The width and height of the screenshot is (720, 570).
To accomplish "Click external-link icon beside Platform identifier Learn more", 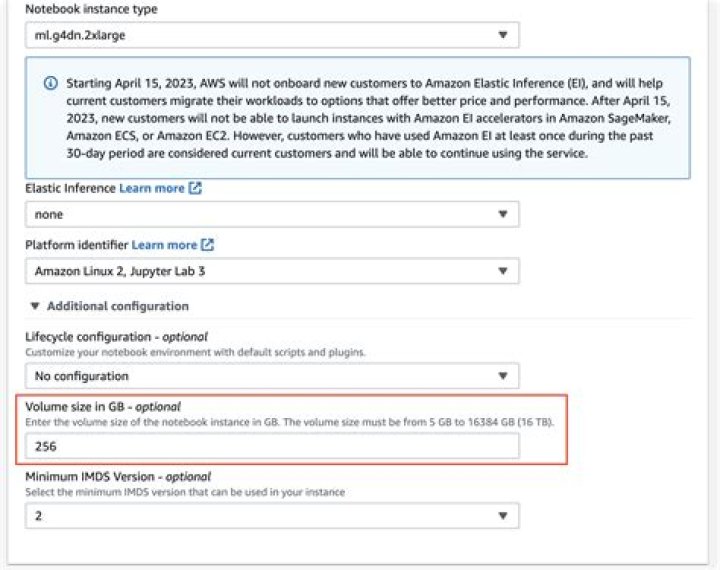I will pos(207,245).
